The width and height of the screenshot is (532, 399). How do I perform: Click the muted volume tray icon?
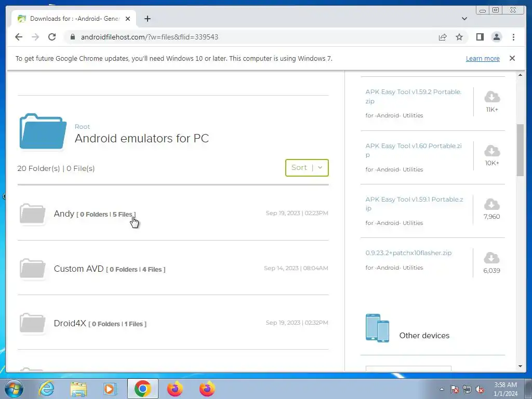[x=480, y=389]
